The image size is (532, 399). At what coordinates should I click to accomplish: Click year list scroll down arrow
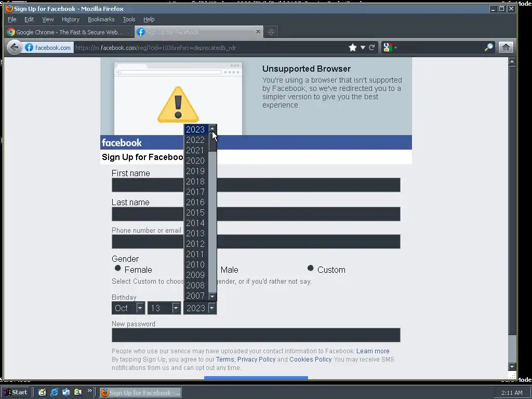pyautogui.click(x=212, y=297)
